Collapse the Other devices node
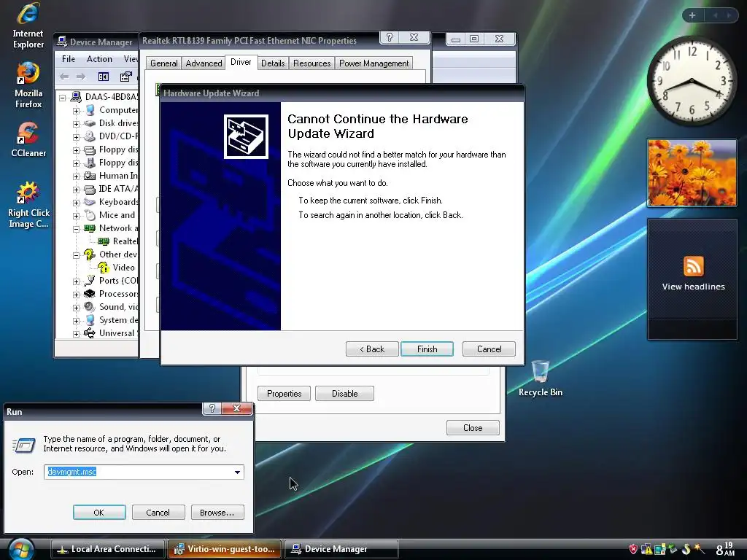Viewport: 747px width, 560px height. (x=76, y=255)
